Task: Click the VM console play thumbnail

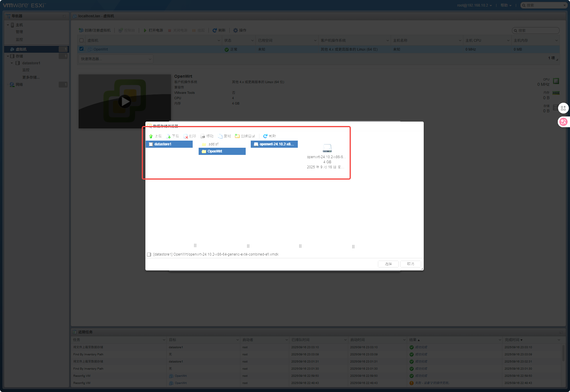Action: click(125, 102)
